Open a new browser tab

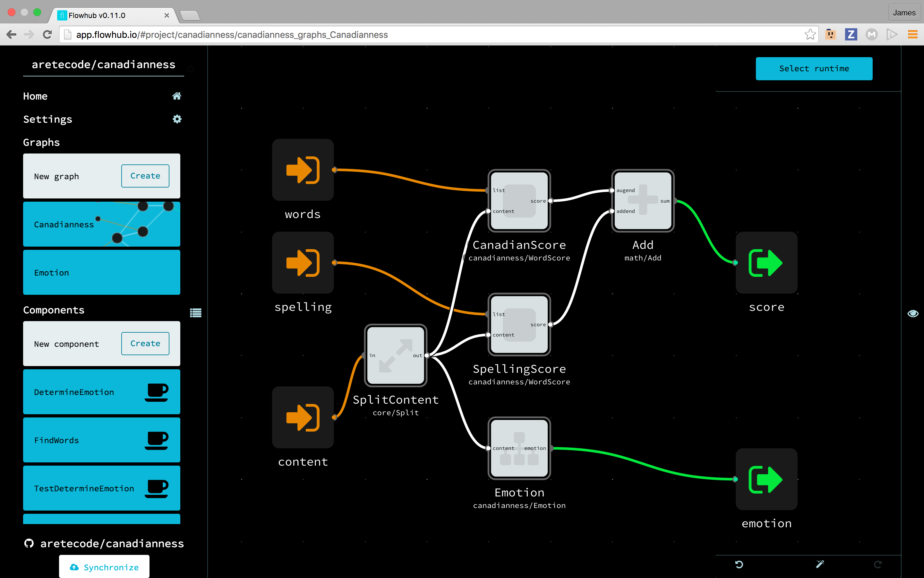point(190,15)
